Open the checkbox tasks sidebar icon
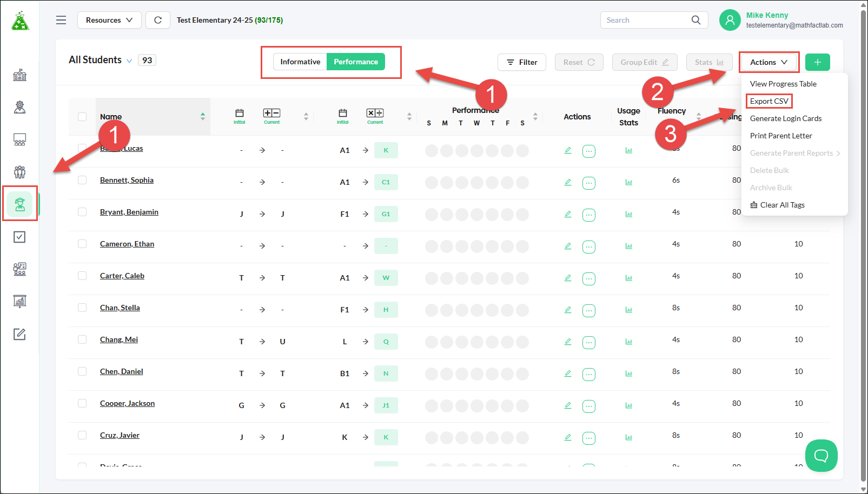This screenshot has width=868, height=494. pos(20,237)
